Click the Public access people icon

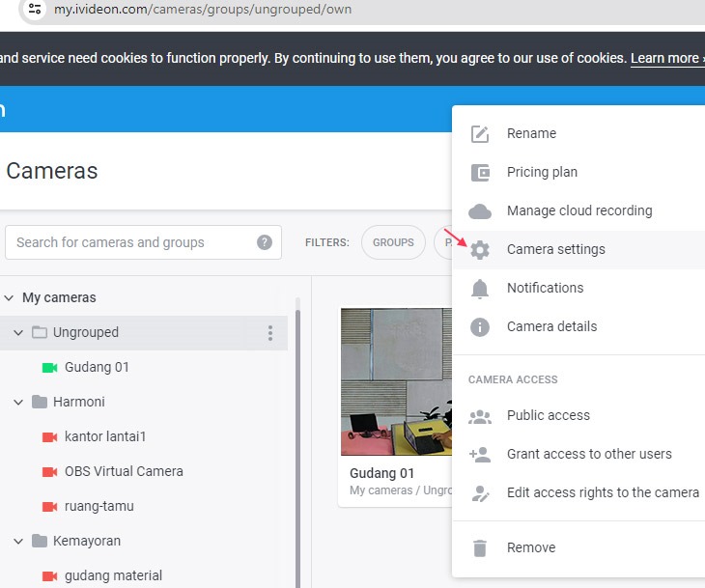tap(480, 417)
